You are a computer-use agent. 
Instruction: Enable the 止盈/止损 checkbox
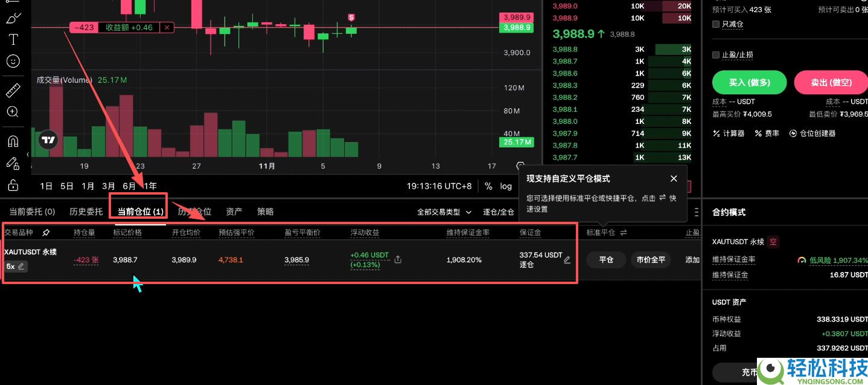[x=716, y=54]
